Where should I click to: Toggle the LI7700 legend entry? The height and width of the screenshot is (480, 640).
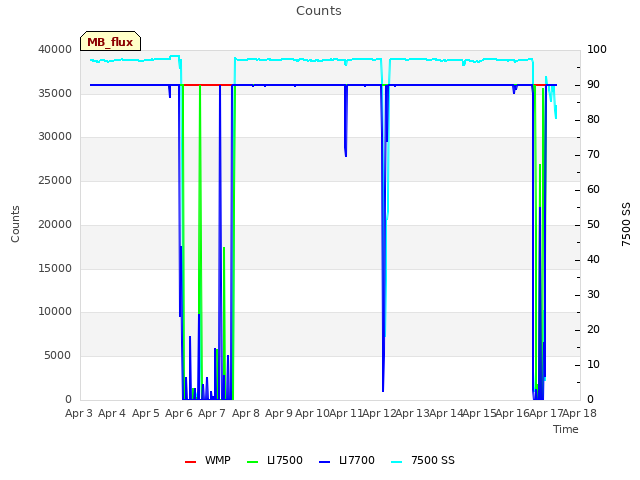pos(347,460)
